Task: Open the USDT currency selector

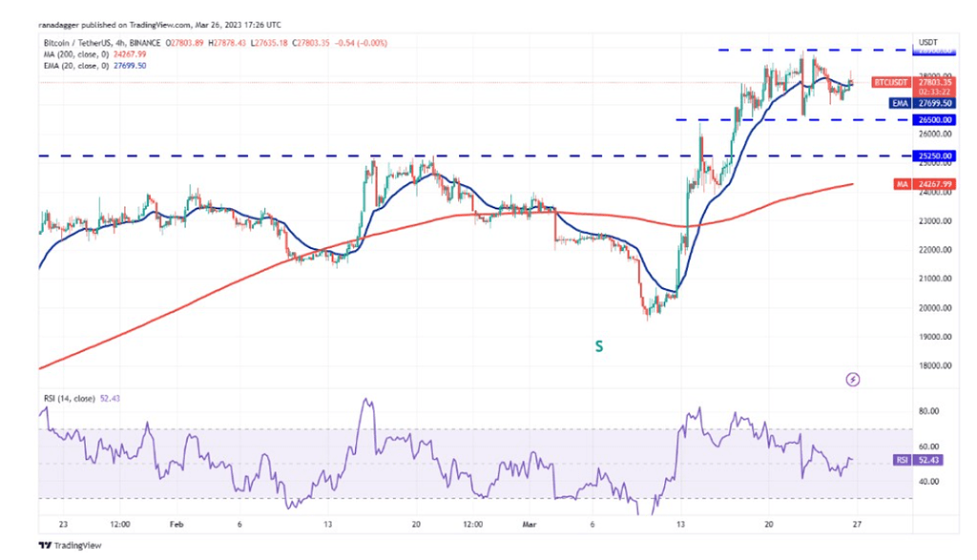Action: pyautogui.click(x=927, y=42)
